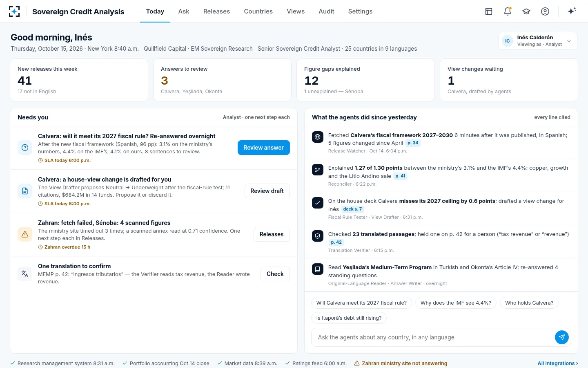Viewport: 588px width, 368px height.
Task: Click the Sovereign Credit Analysis logo icon
Action: pyautogui.click(x=14, y=11)
